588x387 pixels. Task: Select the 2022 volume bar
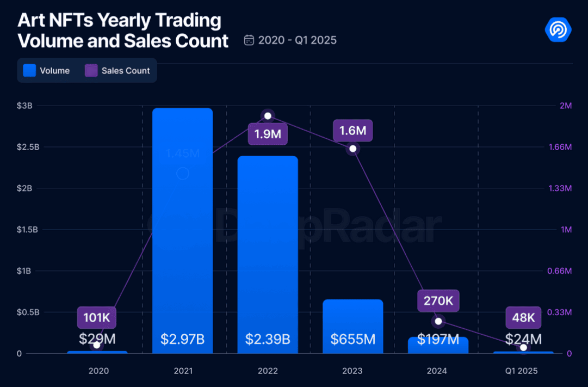pos(268,250)
